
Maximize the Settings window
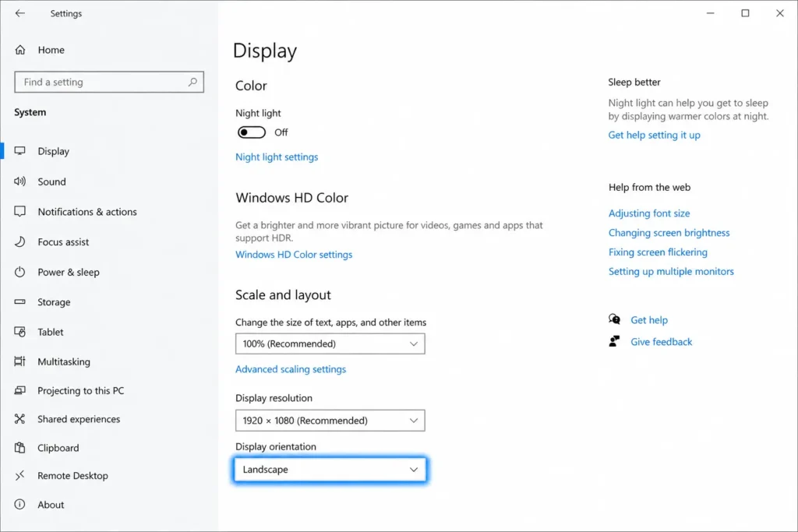745,13
